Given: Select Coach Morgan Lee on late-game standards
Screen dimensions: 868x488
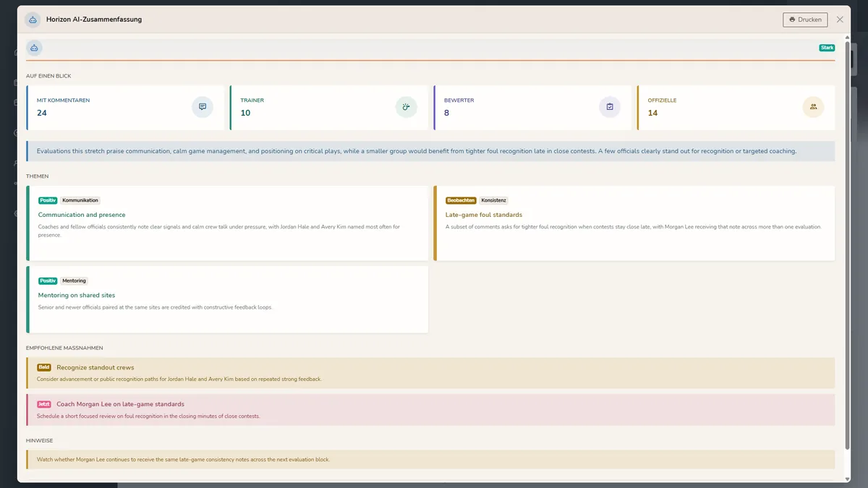Looking at the screenshot, I should coord(430,410).
